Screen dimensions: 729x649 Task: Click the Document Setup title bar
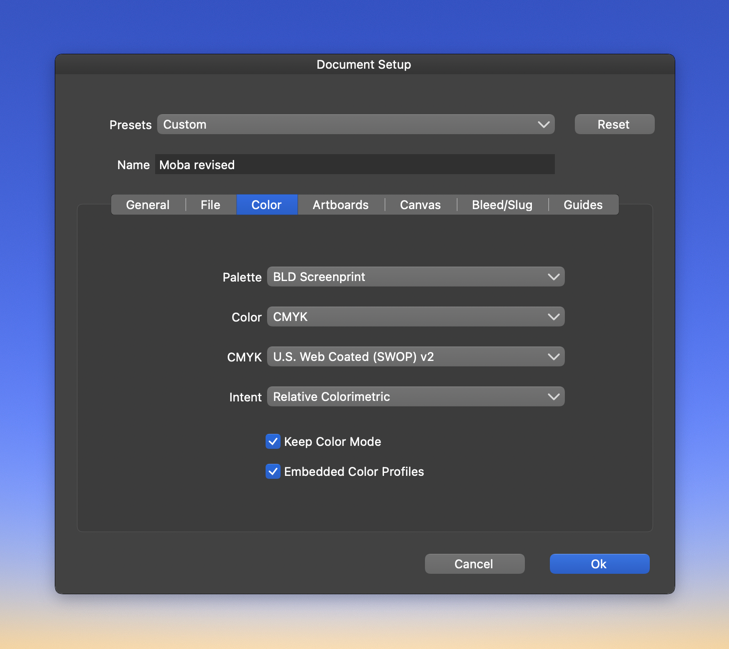coord(364,64)
